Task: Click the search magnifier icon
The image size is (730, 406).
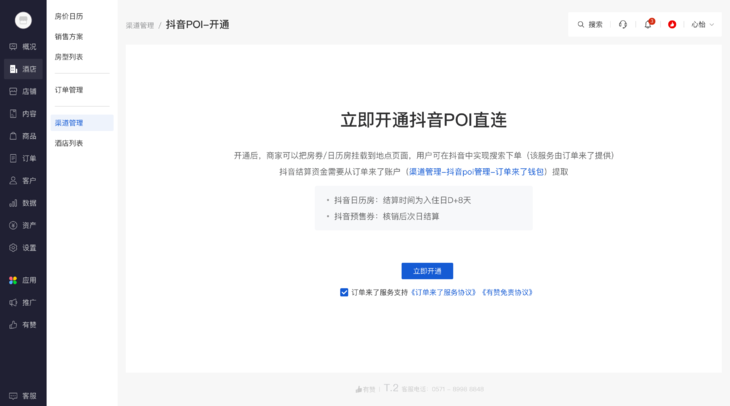Action: [x=581, y=24]
